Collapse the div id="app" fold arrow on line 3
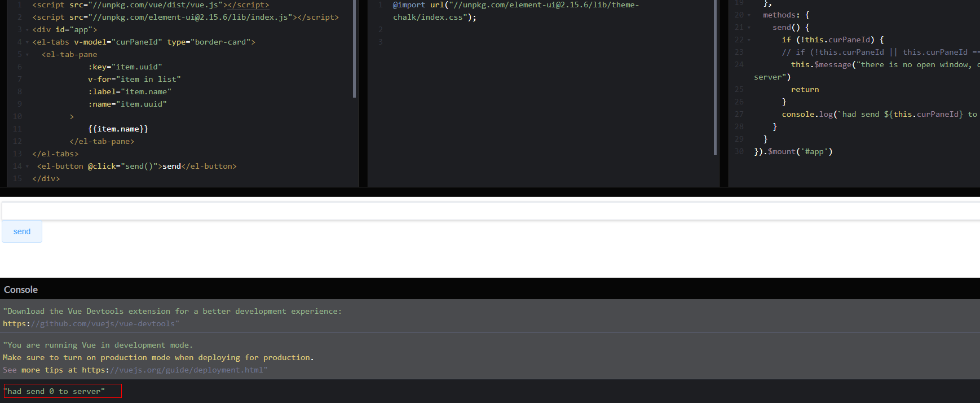 click(27, 30)
